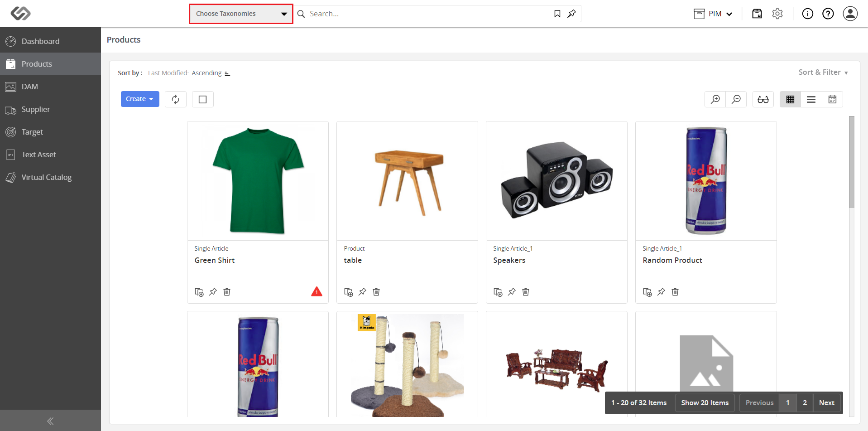
Task: Pin the Green Shirt product
Action: tap(213, 292)
